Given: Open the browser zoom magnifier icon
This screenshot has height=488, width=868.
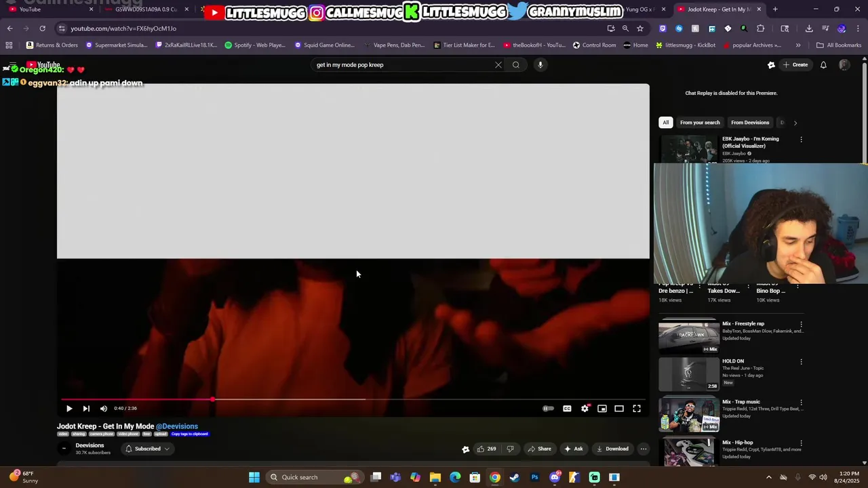Looking at the screenshot, I should click(x=625, y=28).
